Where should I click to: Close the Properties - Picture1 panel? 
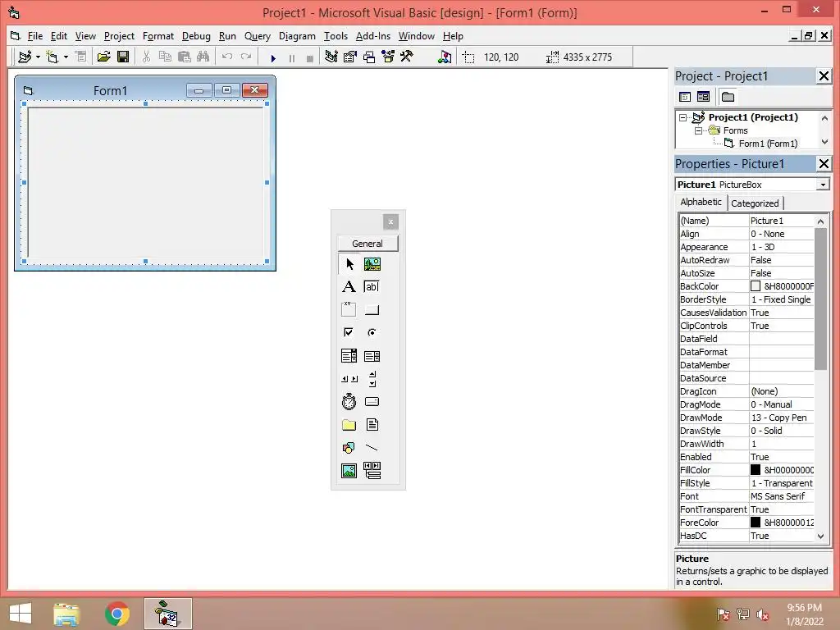(824, 164)
